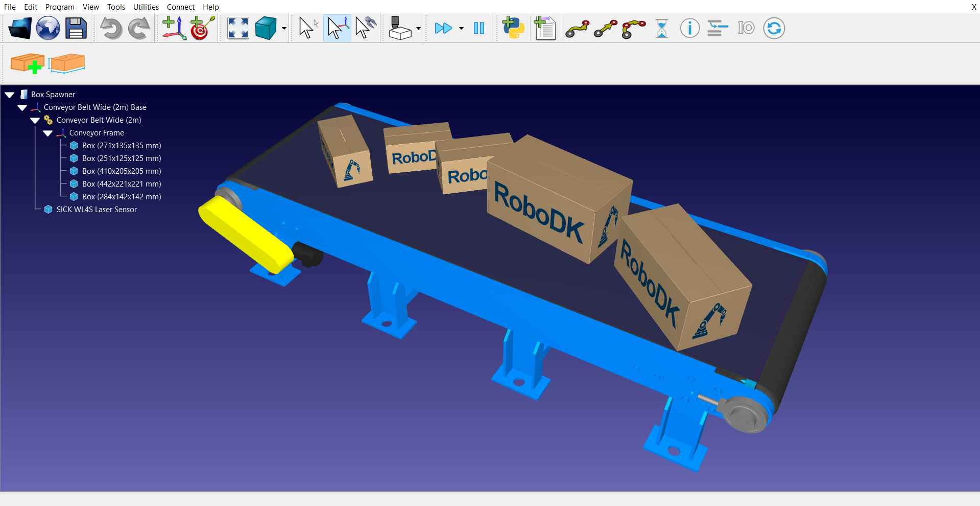Screen dimensions: 980x506
Task: Open the Help menu
Action: click(211, 7)
